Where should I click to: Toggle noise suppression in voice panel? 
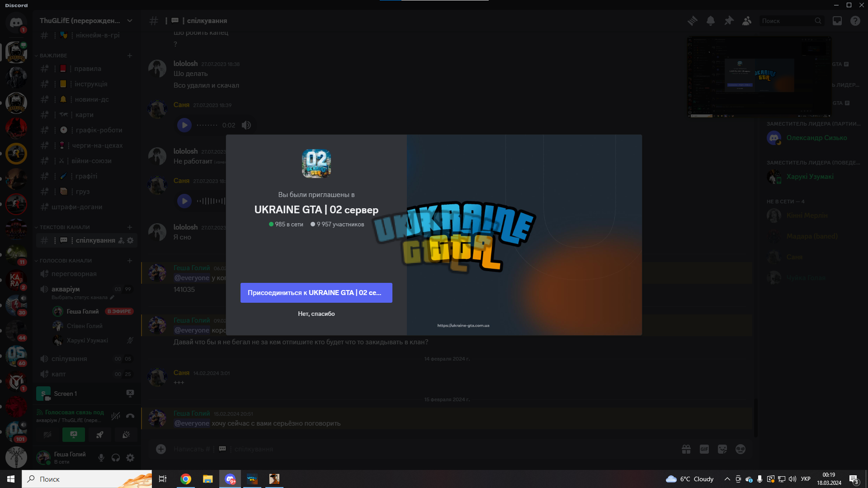[116, 416]
